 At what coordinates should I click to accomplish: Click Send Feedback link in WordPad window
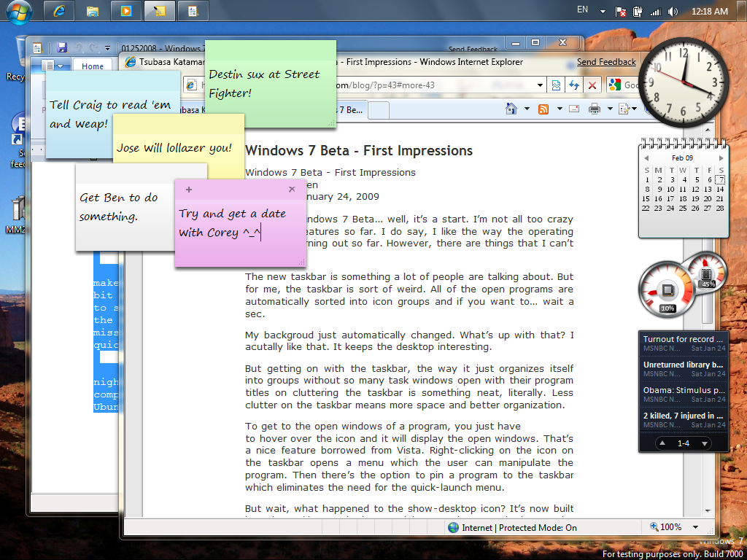[473, 49]
